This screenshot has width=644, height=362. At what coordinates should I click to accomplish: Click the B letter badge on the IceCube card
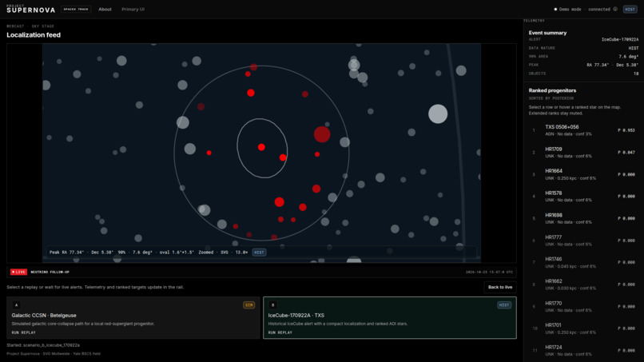pos(272,305)
